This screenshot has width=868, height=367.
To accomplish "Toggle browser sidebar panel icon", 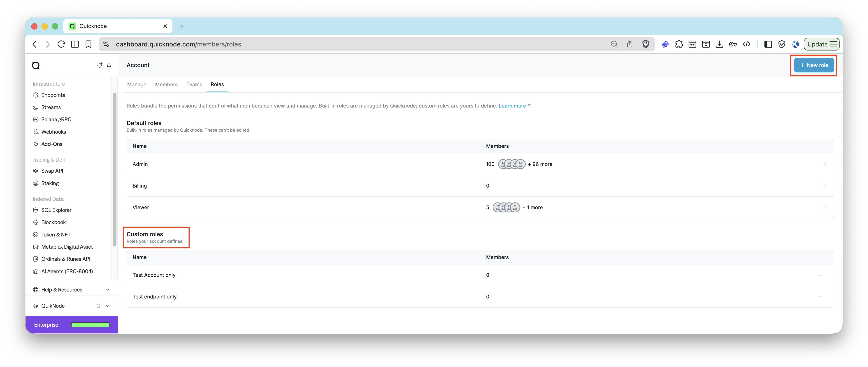I will pyautogui.click(x=768, y=44).
